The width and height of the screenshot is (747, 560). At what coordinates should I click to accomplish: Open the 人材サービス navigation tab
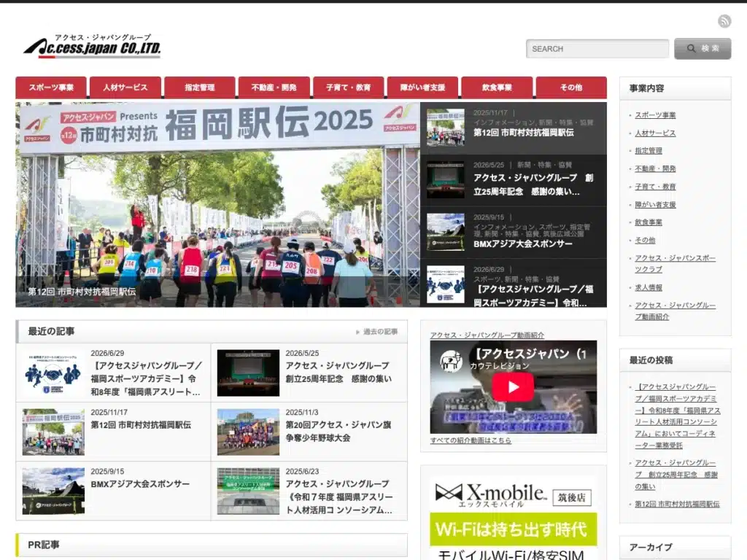125,87
